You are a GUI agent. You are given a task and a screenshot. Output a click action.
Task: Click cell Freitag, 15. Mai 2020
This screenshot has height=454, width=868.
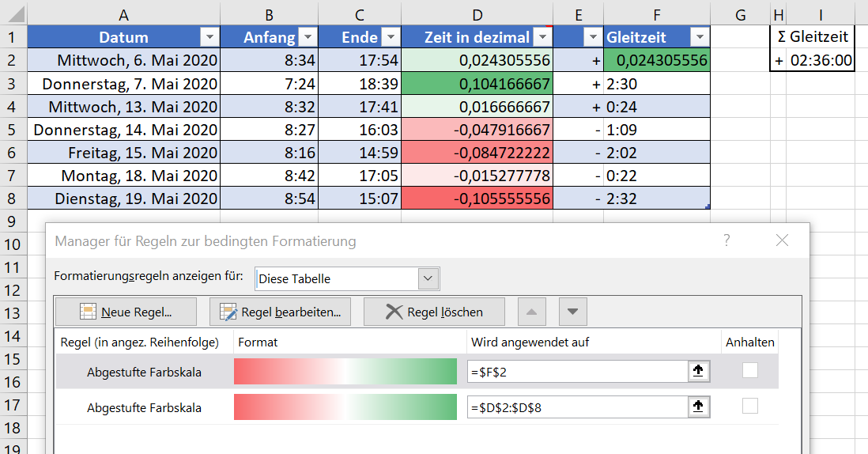124,152
